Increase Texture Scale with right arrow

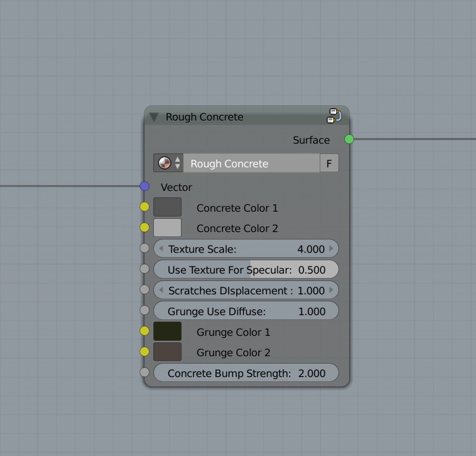pos(331,249)
